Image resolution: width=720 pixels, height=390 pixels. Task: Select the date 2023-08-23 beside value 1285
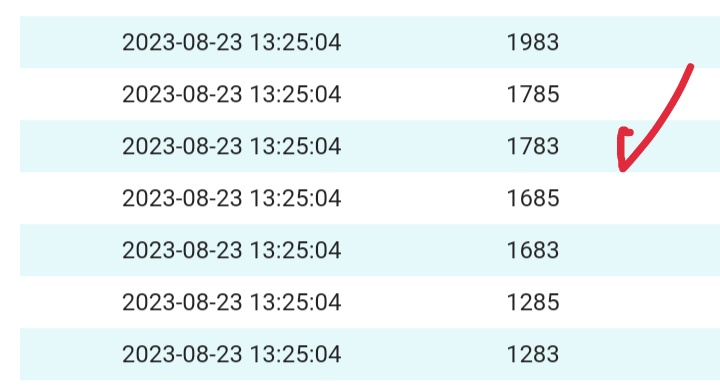point(182,302)
